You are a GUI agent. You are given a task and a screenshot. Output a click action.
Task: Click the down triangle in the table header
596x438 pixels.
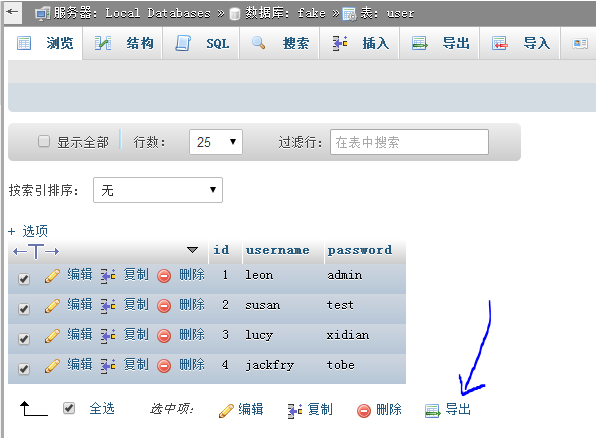(x=192, y=250)
